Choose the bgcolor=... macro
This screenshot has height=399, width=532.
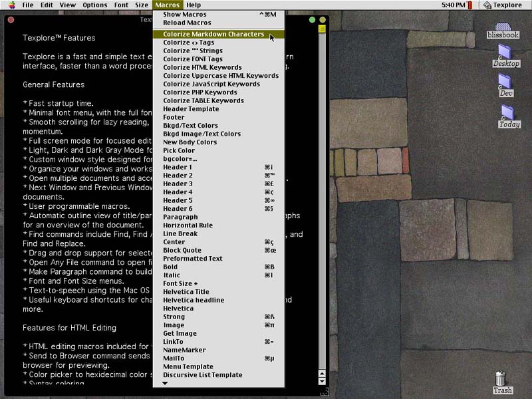(219, 159)
